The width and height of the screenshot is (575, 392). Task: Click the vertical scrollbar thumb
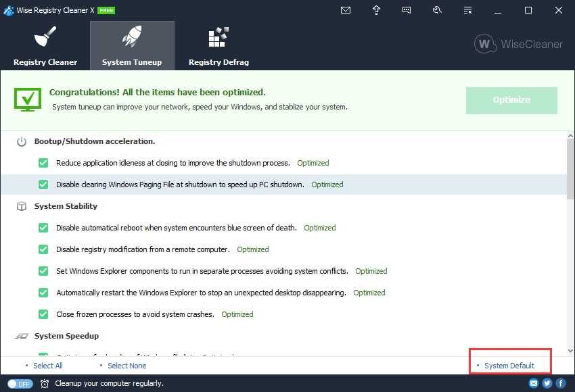pos(570,169)
